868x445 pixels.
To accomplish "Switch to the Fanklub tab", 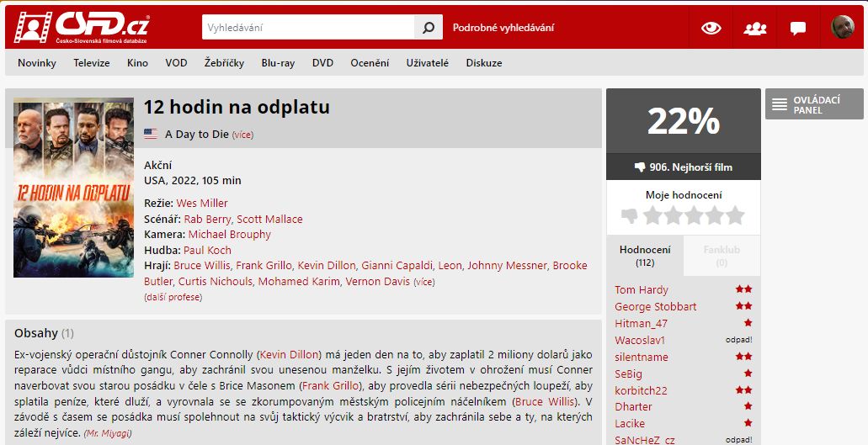I will point(722,256).
